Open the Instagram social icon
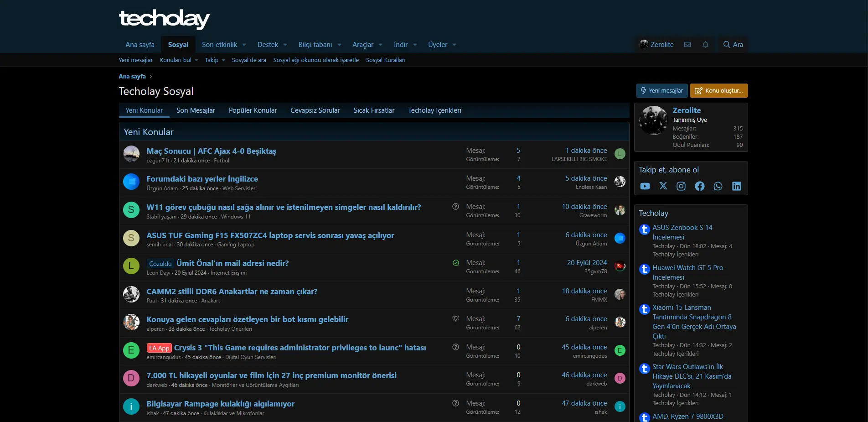 681,186
